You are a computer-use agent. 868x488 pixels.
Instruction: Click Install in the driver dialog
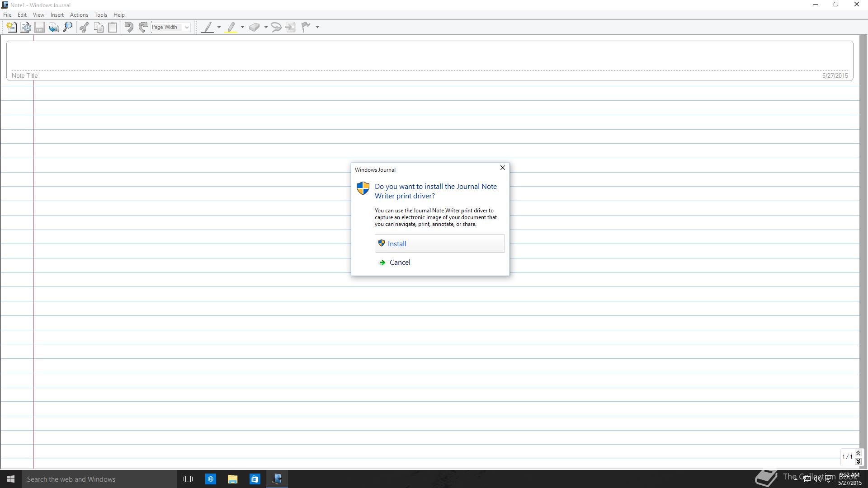[x=439, y=244]
